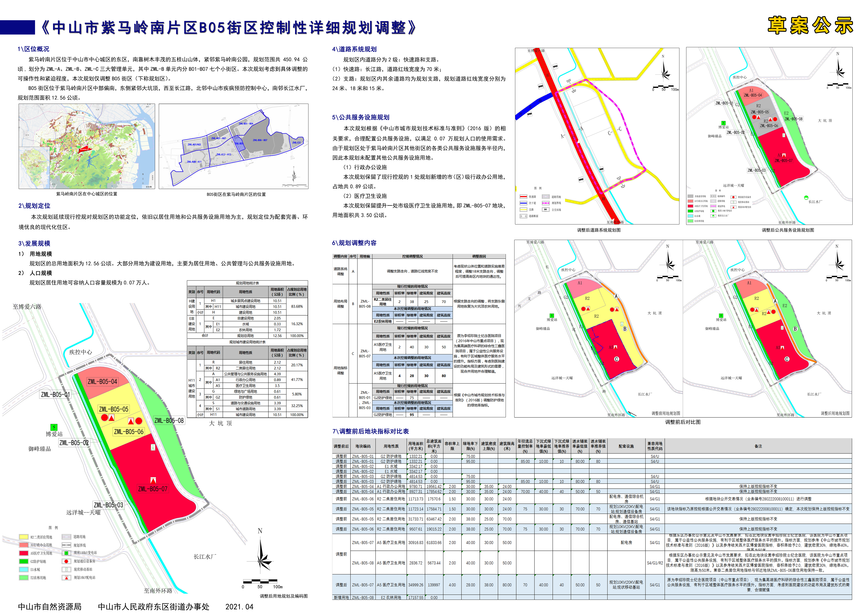Click the ZML-B05-06 parcel label on the large map
868x614 pixels.
pyautogui.click(x=129, y=432)
